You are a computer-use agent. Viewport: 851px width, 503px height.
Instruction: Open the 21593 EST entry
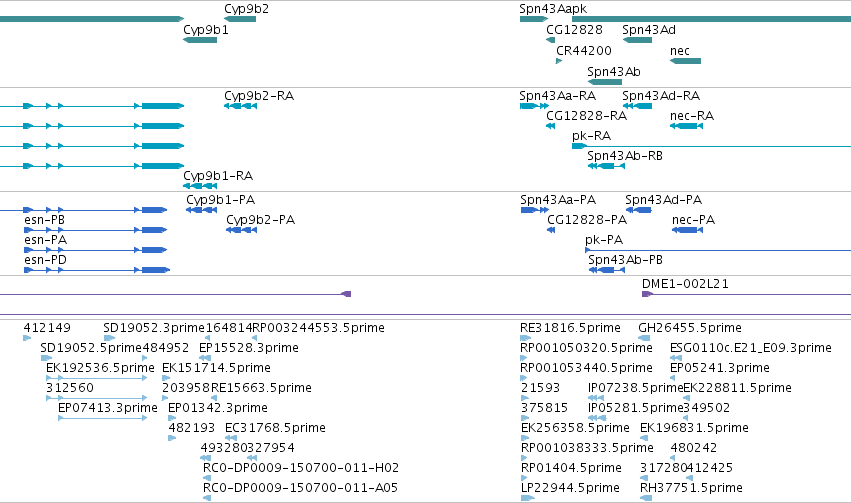click(524, 398)
